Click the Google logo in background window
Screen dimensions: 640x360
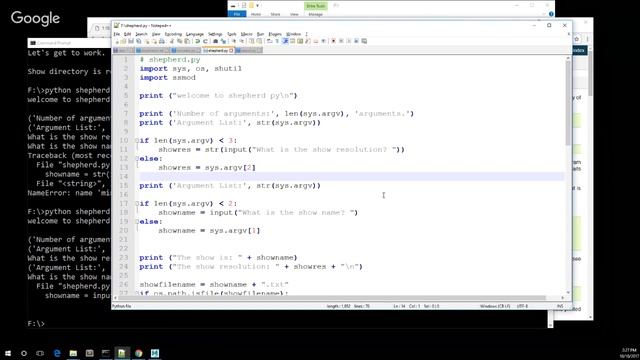coord(36,18)
